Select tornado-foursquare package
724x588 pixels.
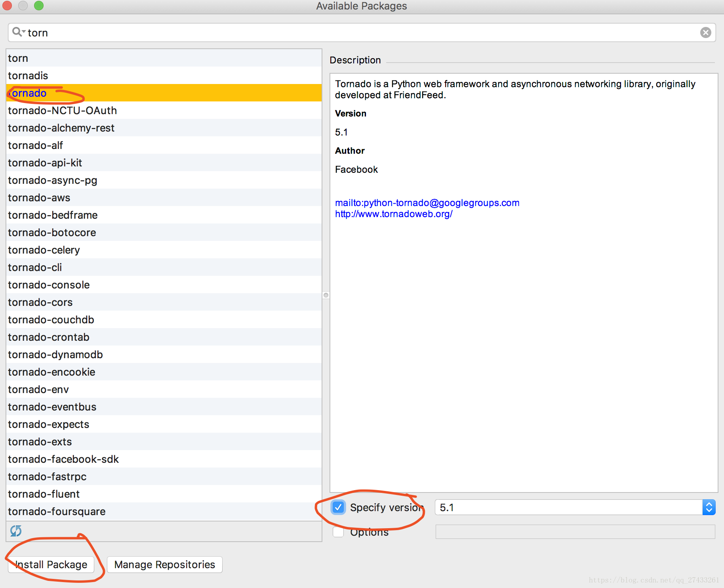tap(164, 511)
